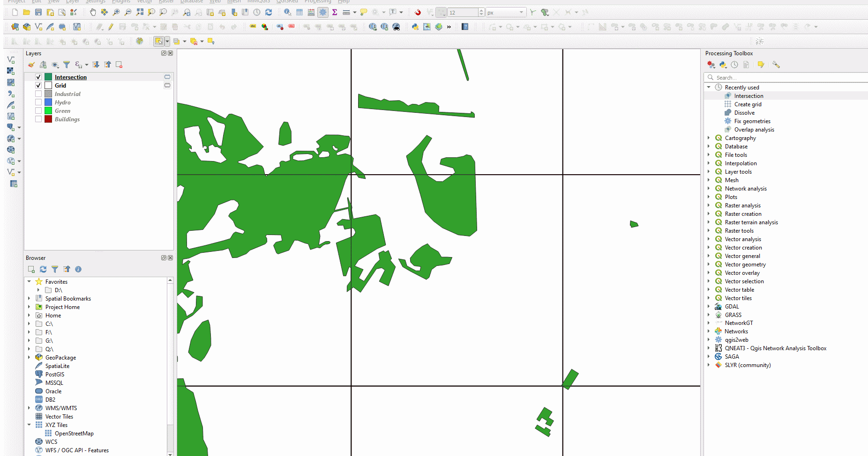Click the Green layer color swatch
868x456 pixels.
point(48,111)
